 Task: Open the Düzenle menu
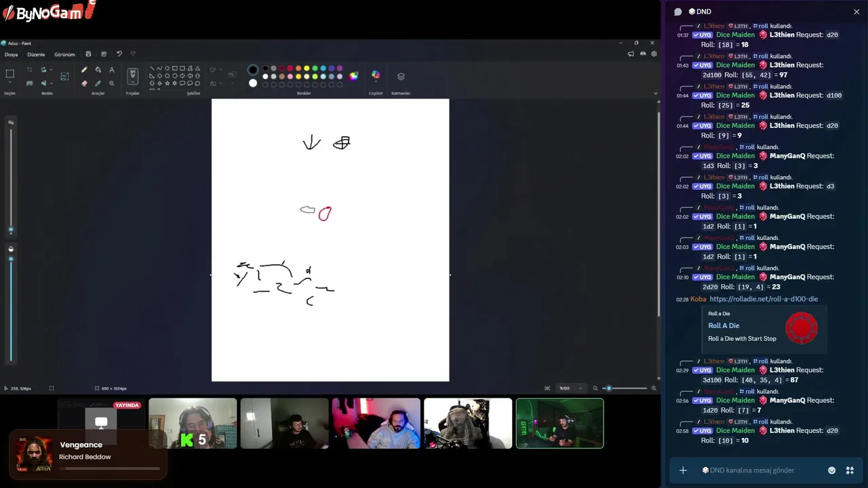click(36, 54)
